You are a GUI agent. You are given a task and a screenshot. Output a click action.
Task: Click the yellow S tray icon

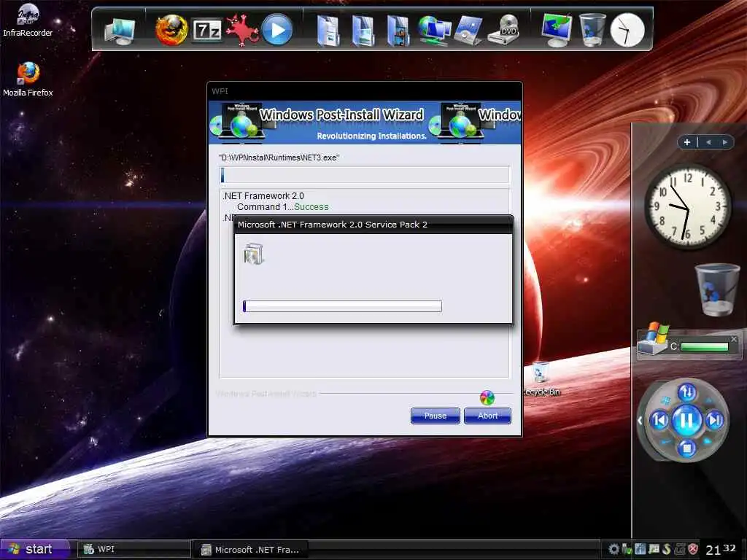click(x=667, y=549)
